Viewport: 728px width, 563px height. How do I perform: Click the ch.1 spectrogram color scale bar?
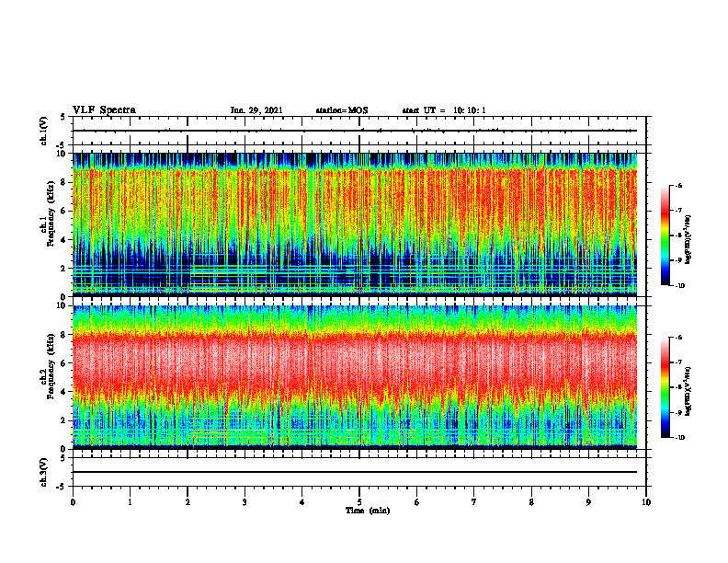665,236
